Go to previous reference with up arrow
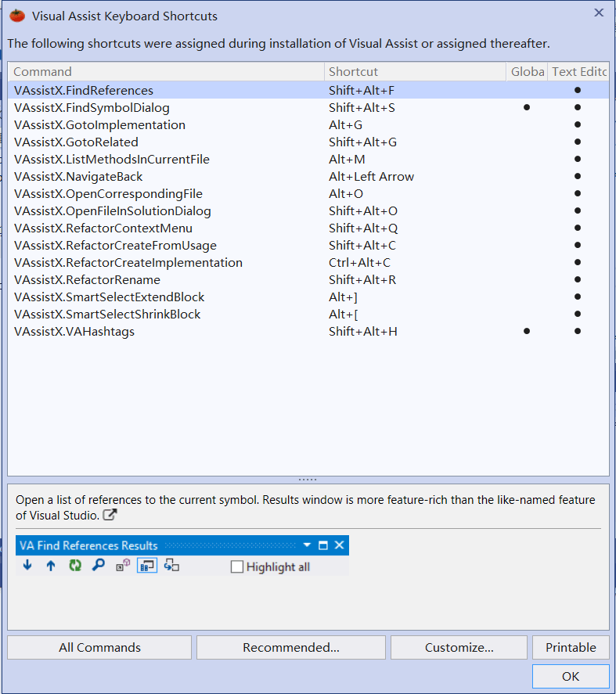616x694 pixels. 51,565
